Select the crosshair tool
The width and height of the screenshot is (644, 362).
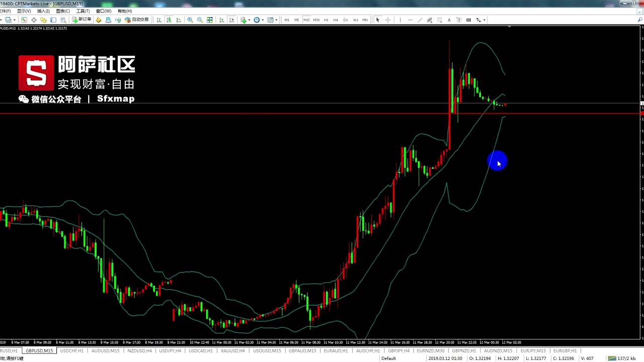[388, 20]
